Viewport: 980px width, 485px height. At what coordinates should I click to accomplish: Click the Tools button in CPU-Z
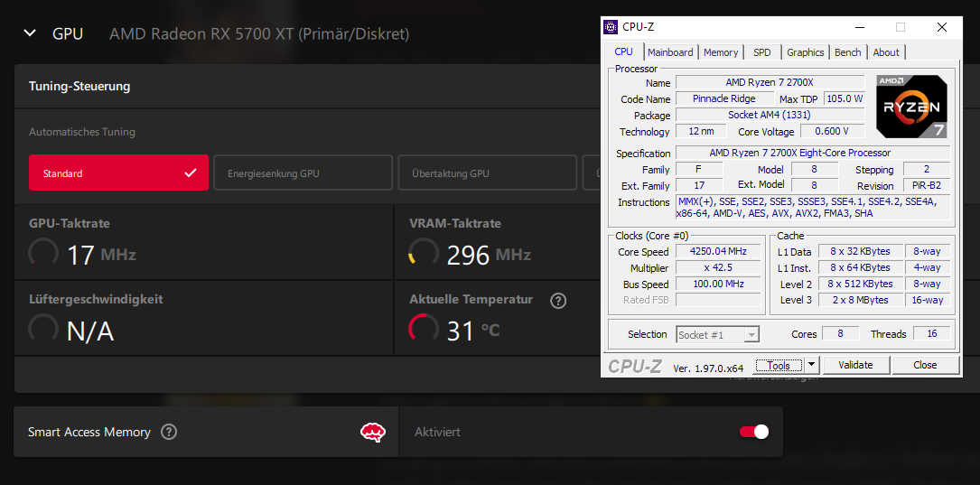[779, 365]
